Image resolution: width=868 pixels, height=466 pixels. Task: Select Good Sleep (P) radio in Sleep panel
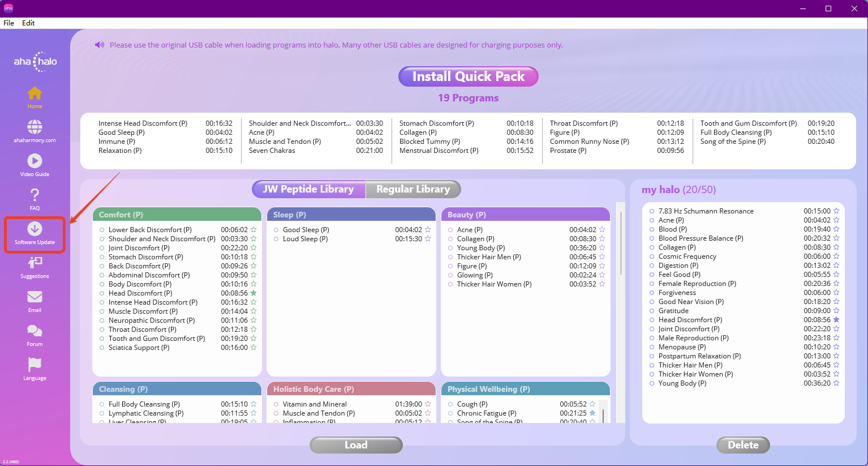click(276, 230)
